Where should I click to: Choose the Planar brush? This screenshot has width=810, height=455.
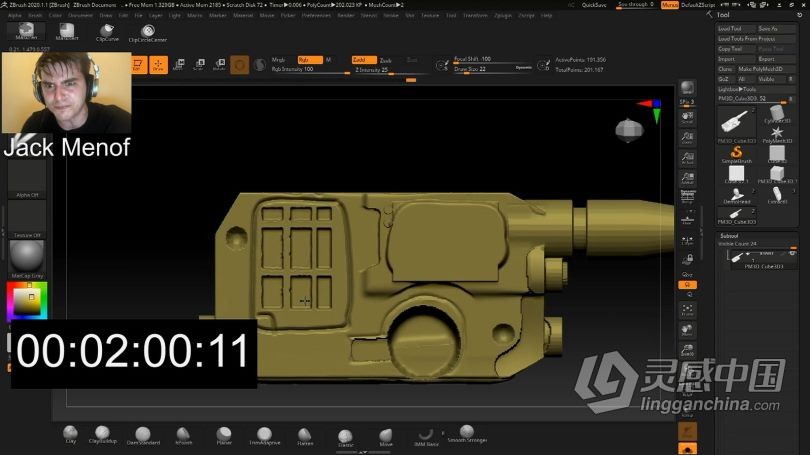tap(224, 435)
